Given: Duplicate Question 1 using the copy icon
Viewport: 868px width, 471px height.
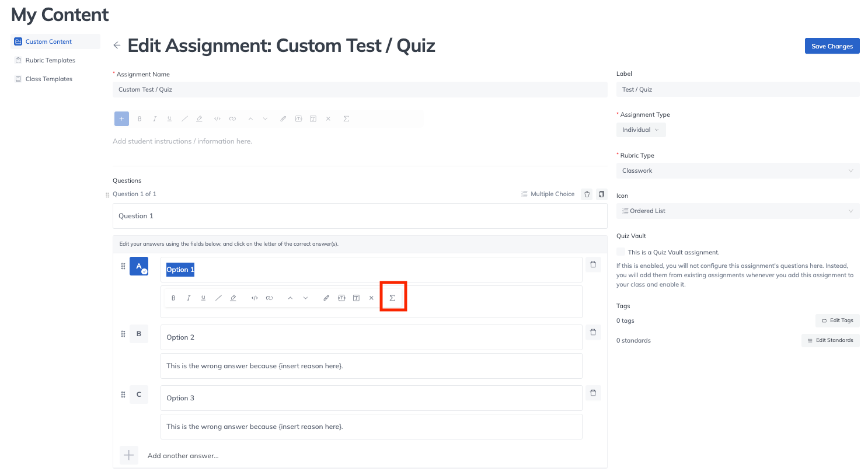Looking at the screenshot, I should (602, 194).
